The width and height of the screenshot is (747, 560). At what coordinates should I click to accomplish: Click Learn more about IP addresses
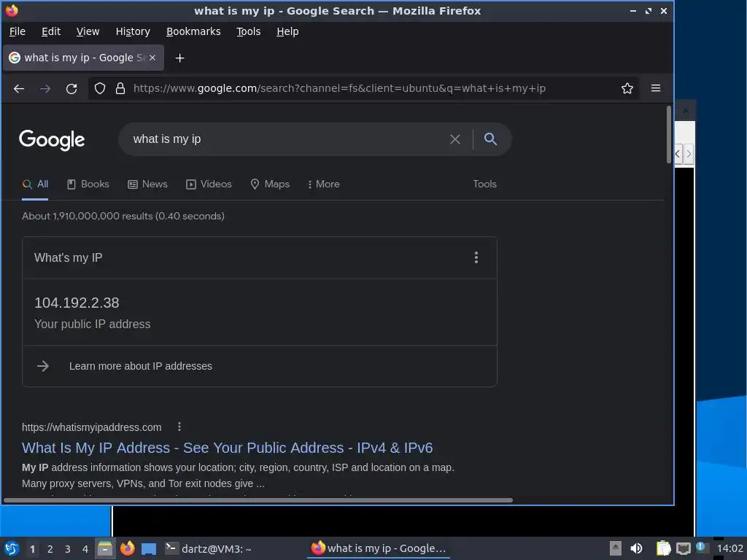pos(141,366)
